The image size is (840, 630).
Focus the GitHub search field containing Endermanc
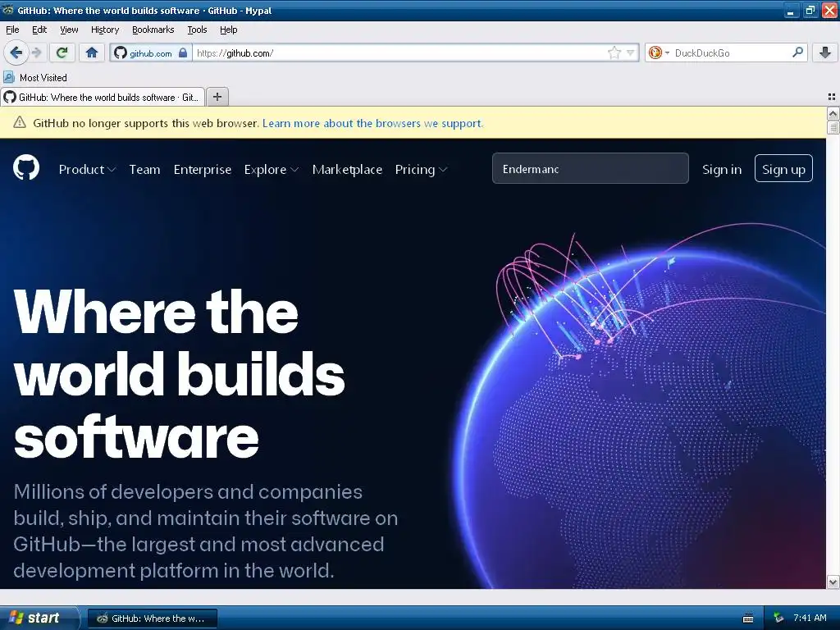[591, 168]
